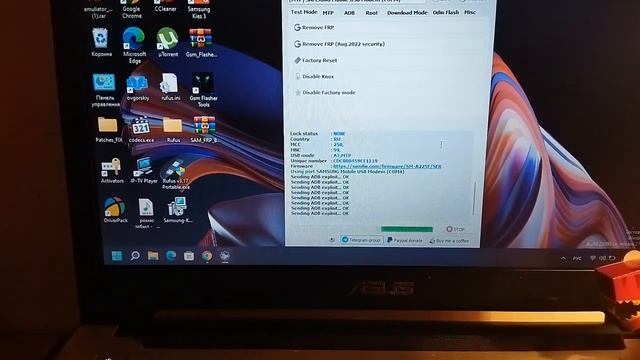
Task: Launch the Gsm Flasher Tools shortcut
Action: pyautogui.click(x=203, y=90)
